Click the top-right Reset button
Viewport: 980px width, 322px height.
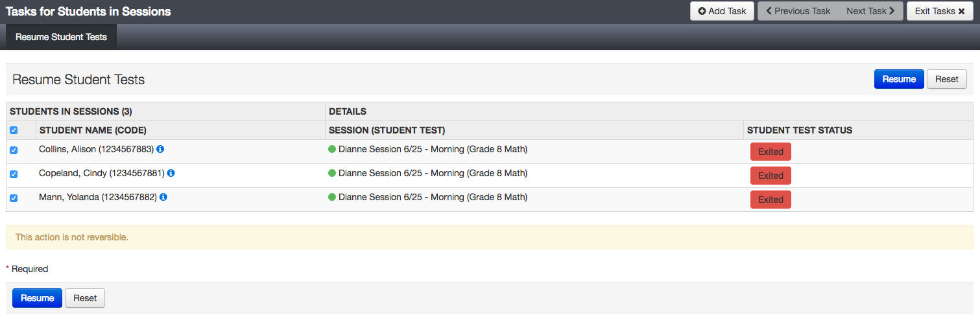click(946, 79)
